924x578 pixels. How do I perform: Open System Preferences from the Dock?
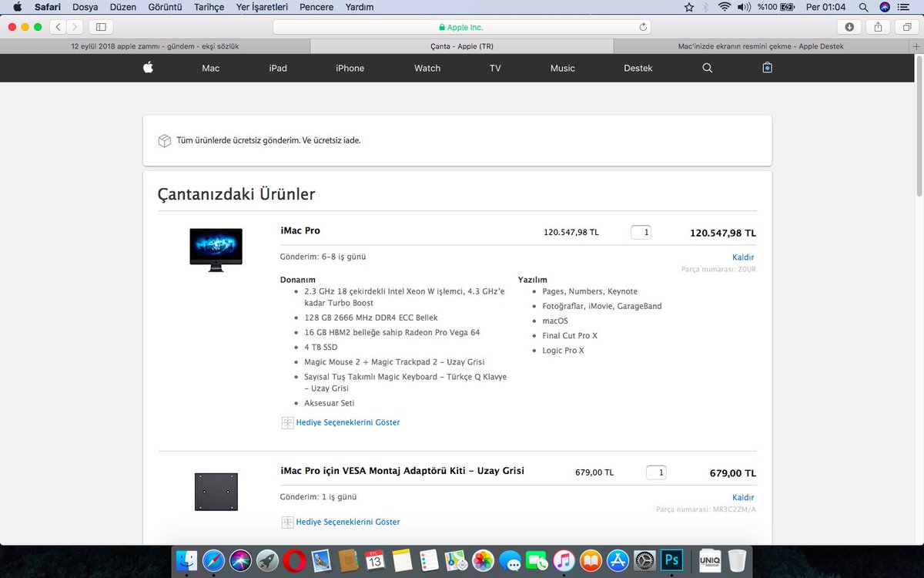644,560
